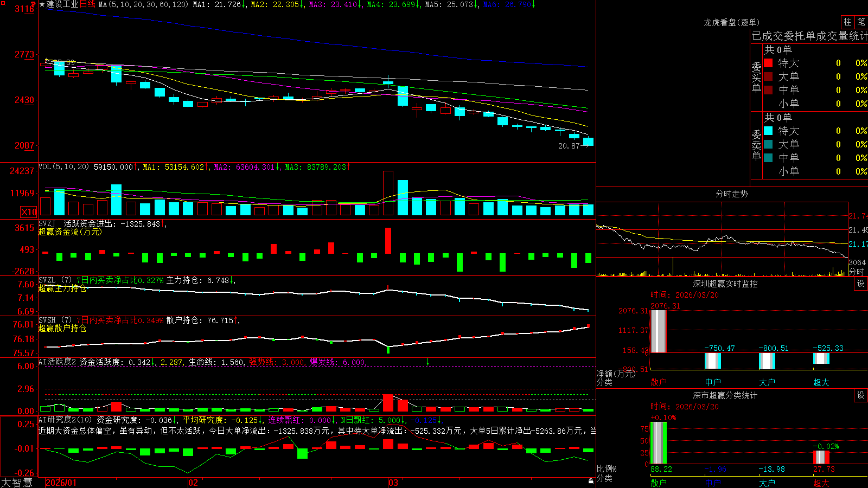Image resolution: width=868 pixels, height=488 pixels.
Task: Open 设 settings for 深圳超赢实时监控
Action: [x=861, y=284]
